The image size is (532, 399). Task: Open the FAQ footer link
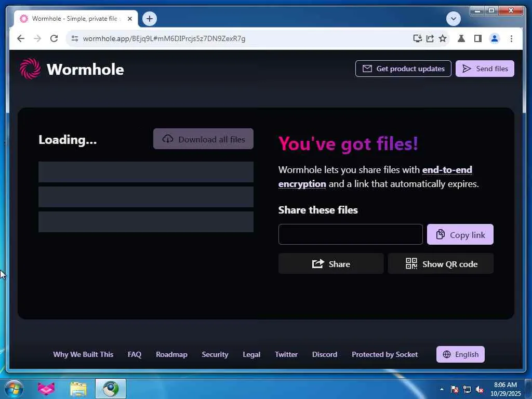135,354
